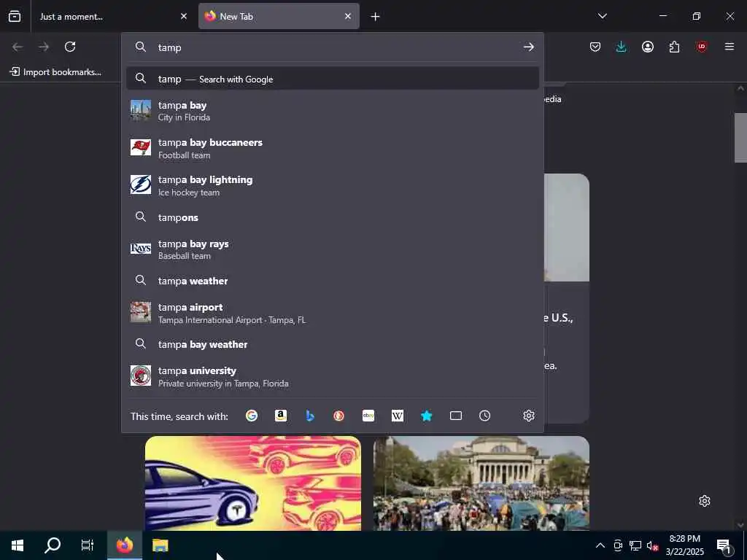The image size is (747, 560).
Task: Click Import bookmarks link
Action: coord(55,72)
